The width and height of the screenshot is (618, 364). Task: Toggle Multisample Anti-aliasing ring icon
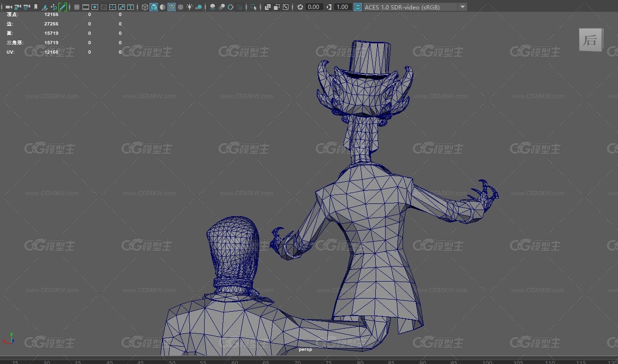coord(231,7)
